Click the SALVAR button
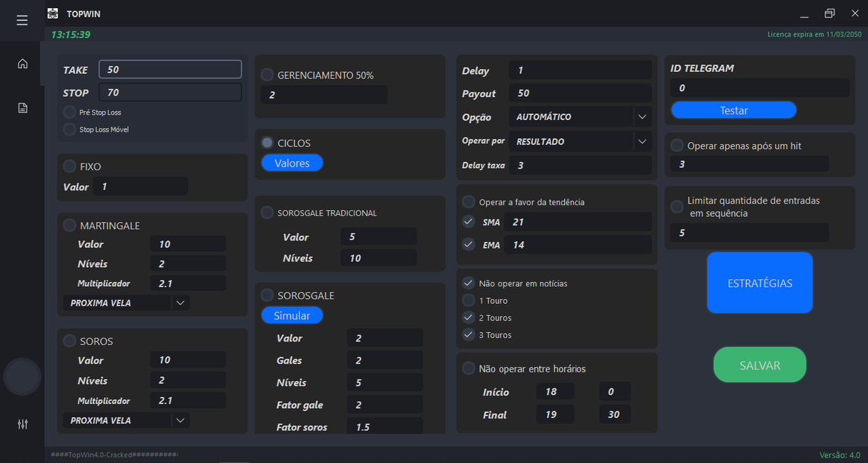This screenshot has height=463, width=868. [760, 365]
